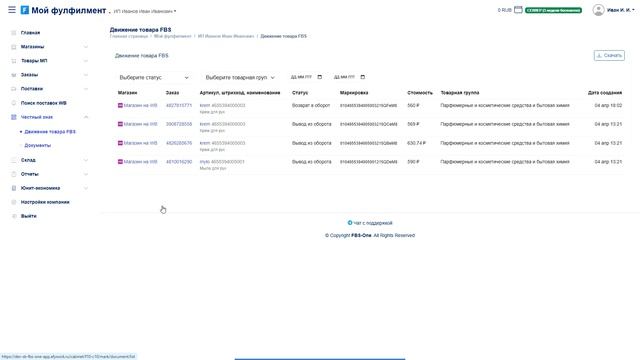Click the Товары МП cart icon

coord(13,61)
